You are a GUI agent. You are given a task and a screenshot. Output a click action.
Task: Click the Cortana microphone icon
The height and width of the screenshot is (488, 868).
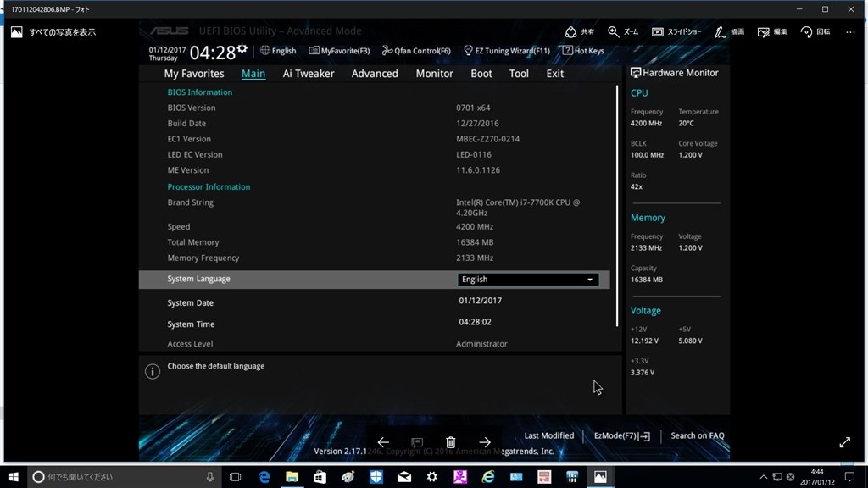pyautogui.click(x=210, y=477)
